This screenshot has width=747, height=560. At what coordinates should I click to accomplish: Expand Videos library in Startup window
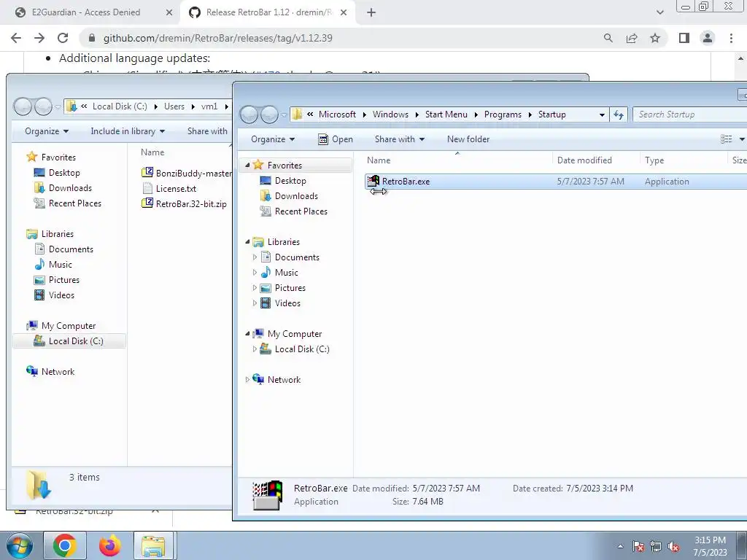click(x=255, y=303)
